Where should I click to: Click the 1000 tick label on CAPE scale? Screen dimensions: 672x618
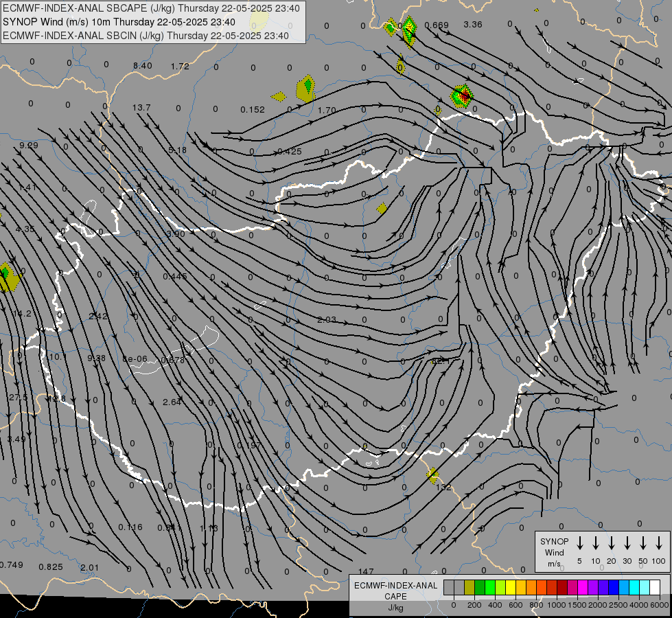coord(556,605)
